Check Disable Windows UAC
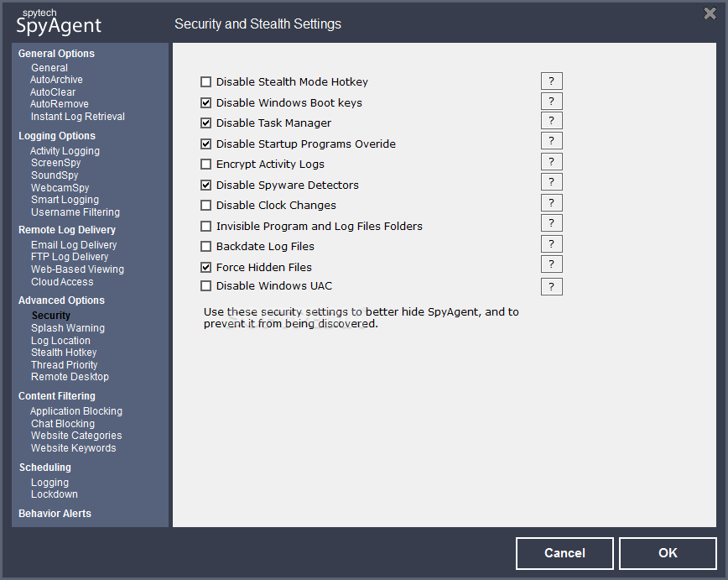The height and width of the screenshot is (580, 728). coord(205,286)
